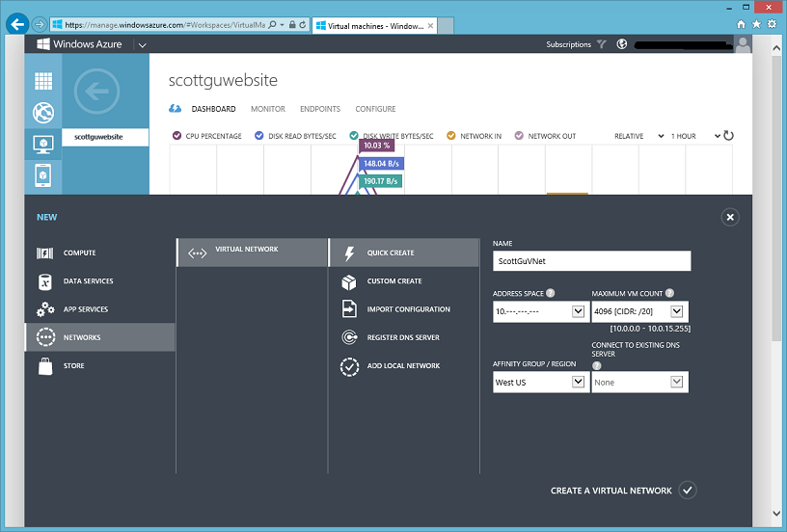Screen dimensions: 787x532
Task: Click the large circular back arrow
Action: [96, 92]
